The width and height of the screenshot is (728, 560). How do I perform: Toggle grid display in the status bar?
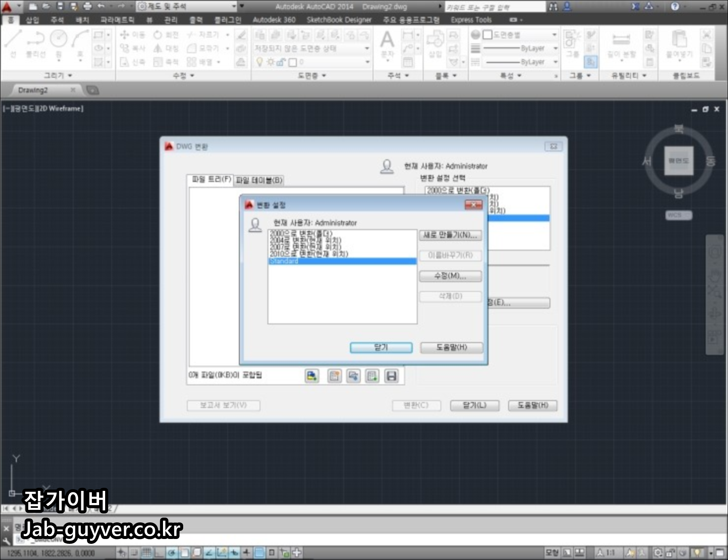[x=147, y=552]
